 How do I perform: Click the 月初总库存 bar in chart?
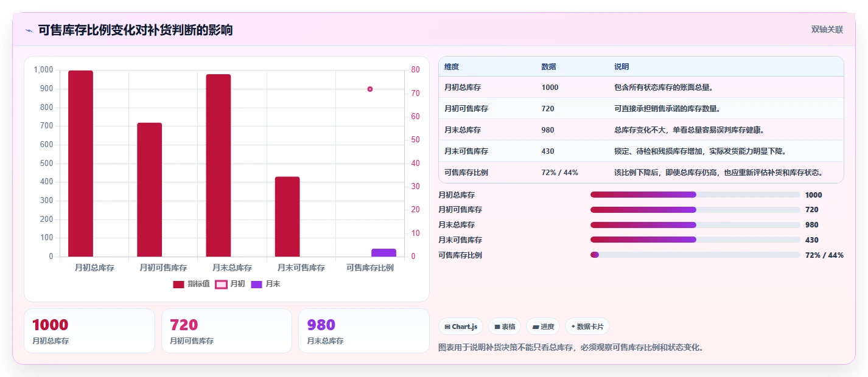click(x=80, y=164)
